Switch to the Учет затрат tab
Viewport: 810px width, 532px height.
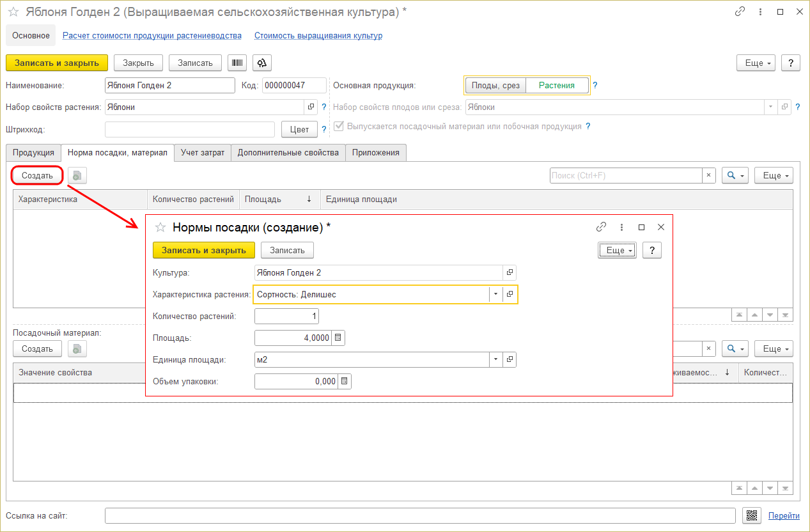(x=202, y=153)
